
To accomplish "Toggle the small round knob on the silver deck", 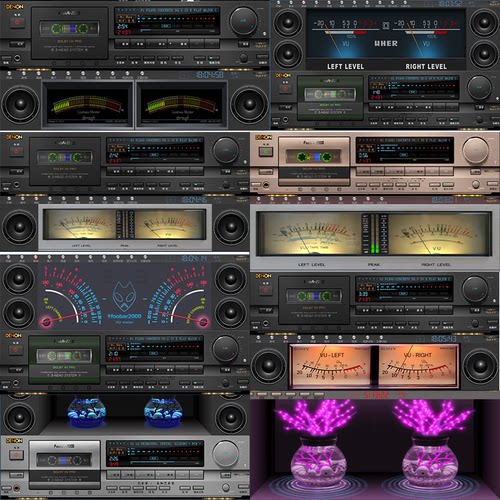I will tap(226, 488).
